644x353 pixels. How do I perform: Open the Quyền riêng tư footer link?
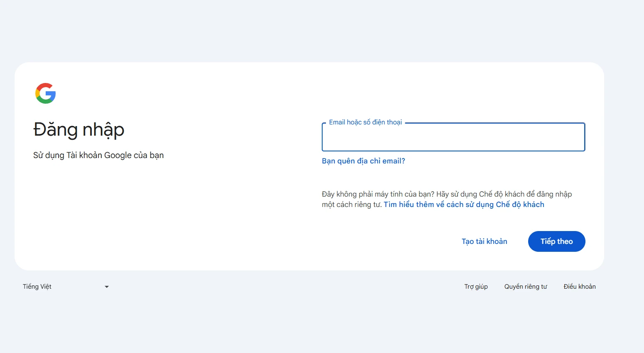click(x=526, y=287)
